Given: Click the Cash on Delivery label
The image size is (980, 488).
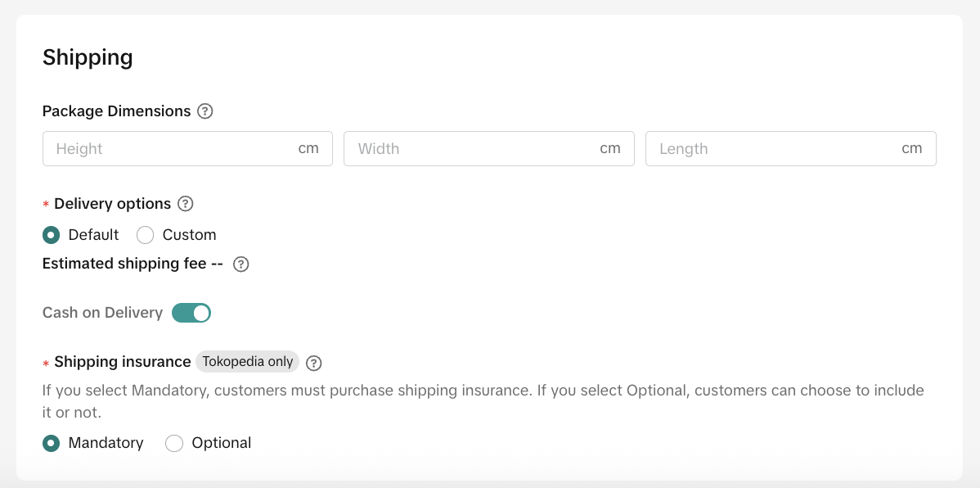Looking at the screenshot, I should (x=102, y=313).
